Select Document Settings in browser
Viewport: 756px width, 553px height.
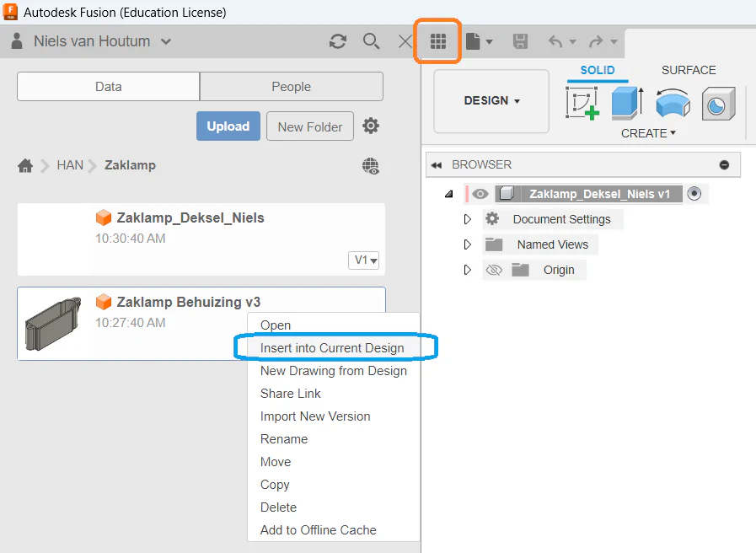561,219
